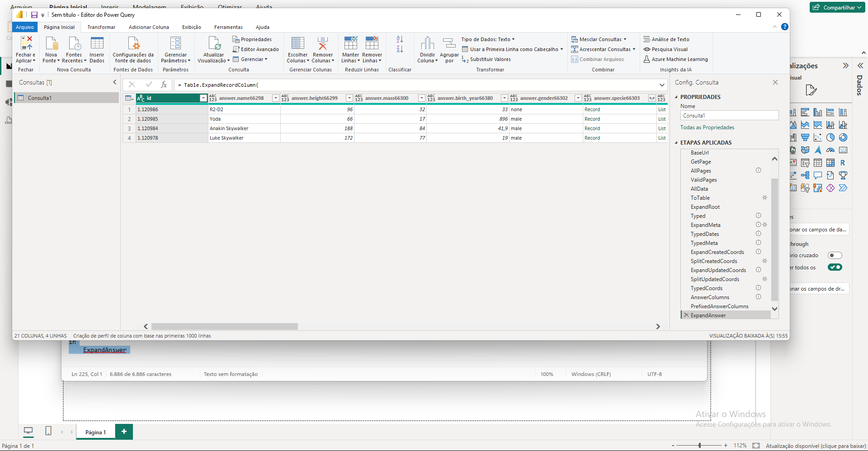Switch to the Transformar ribbon tab
This screenshot has width=868, height=451.
(101, 27)
